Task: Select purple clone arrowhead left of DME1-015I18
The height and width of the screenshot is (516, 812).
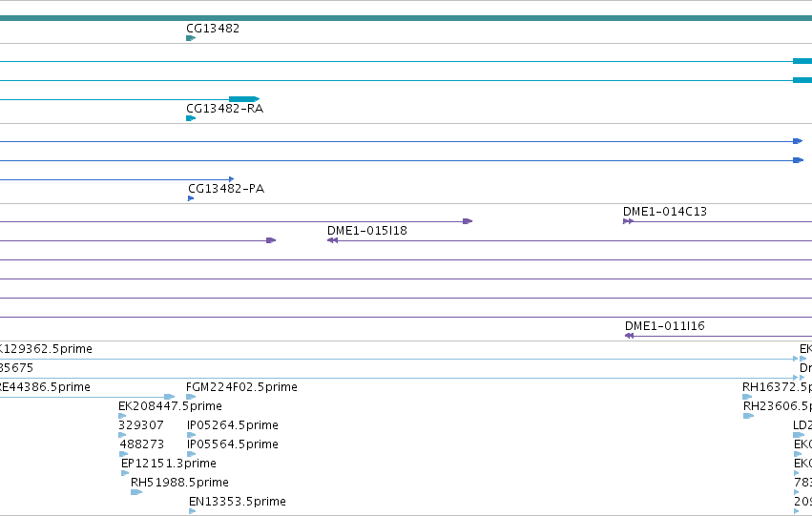Action: point(271,240)
